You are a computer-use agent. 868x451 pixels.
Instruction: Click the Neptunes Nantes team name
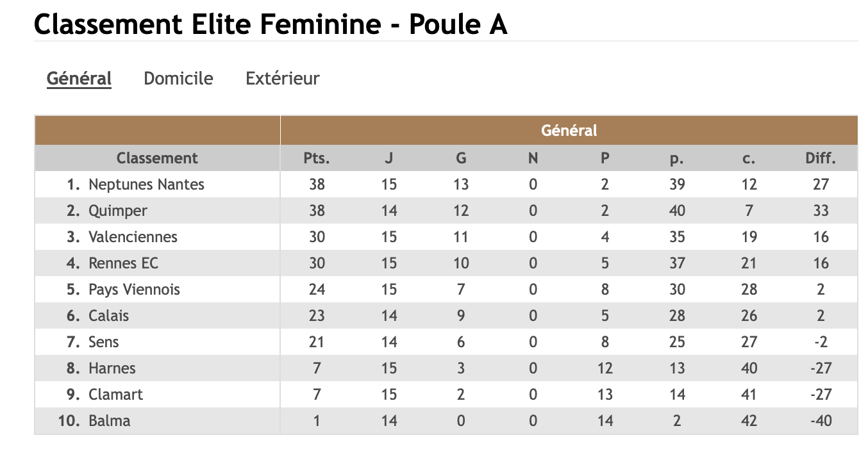(146, 184)
